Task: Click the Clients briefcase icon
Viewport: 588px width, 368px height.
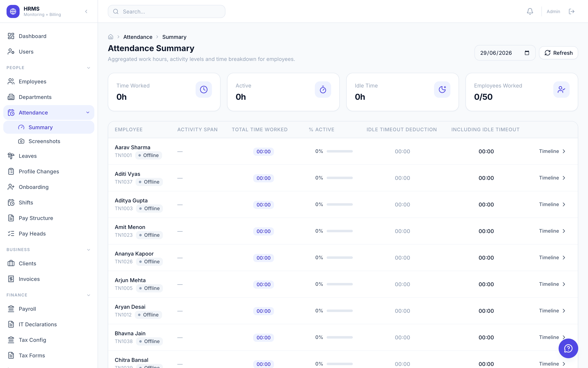Action: [11, 263]
